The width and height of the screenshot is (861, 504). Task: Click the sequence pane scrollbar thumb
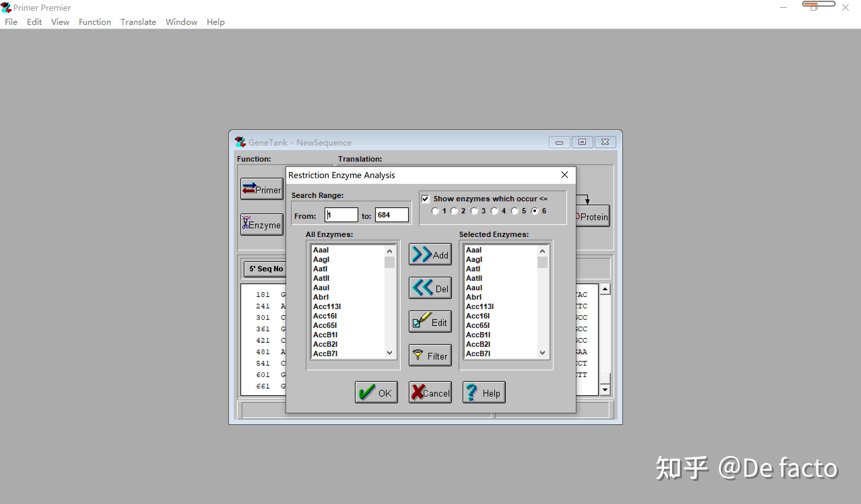pyautogui.click(x=605, y=378)
